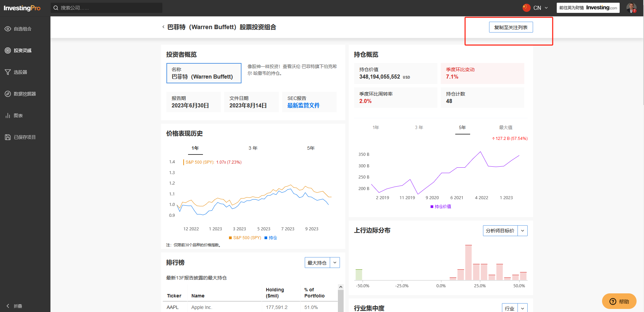The image size is (644, 312).
Task: Expand the 分析师目标价 dropdown
Action: pos(523,231)
